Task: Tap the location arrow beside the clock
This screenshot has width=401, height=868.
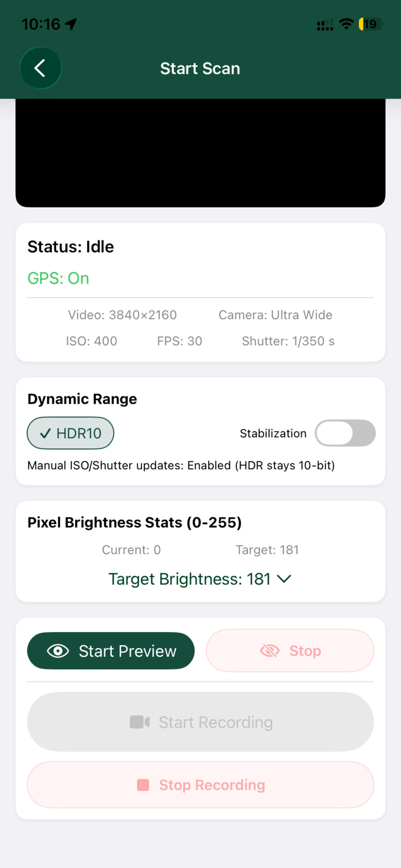Action: click(x=71, y=24)
